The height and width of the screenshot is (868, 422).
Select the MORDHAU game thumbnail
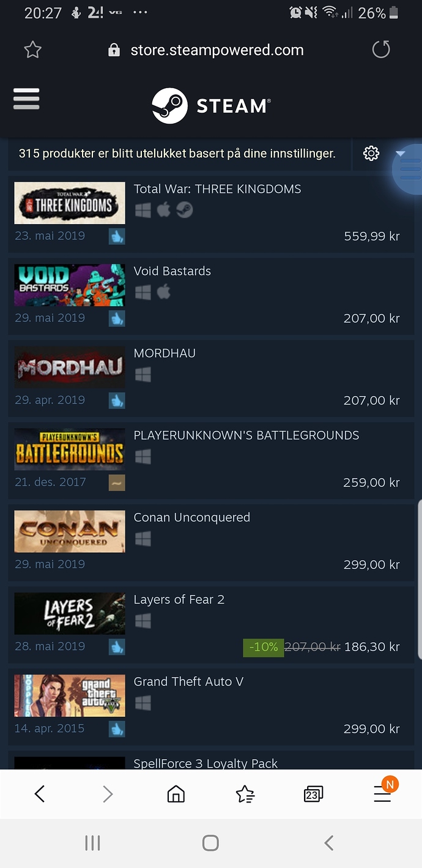(70, 367)
